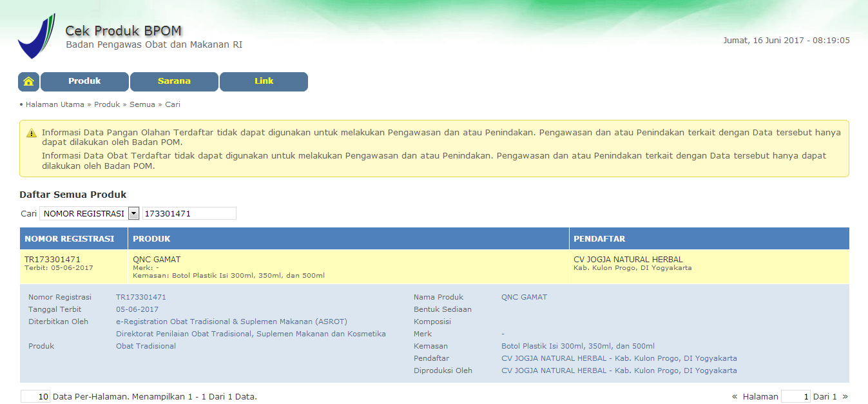Screen dimensions: 868x404
Task: Select QNC GAMAT product name in row
Action: (157, 260)
